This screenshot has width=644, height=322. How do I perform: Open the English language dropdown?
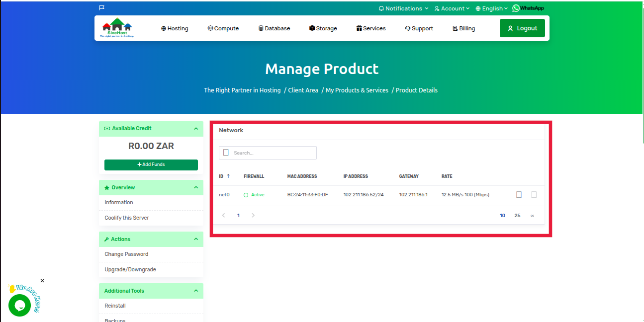coord(491,8)
